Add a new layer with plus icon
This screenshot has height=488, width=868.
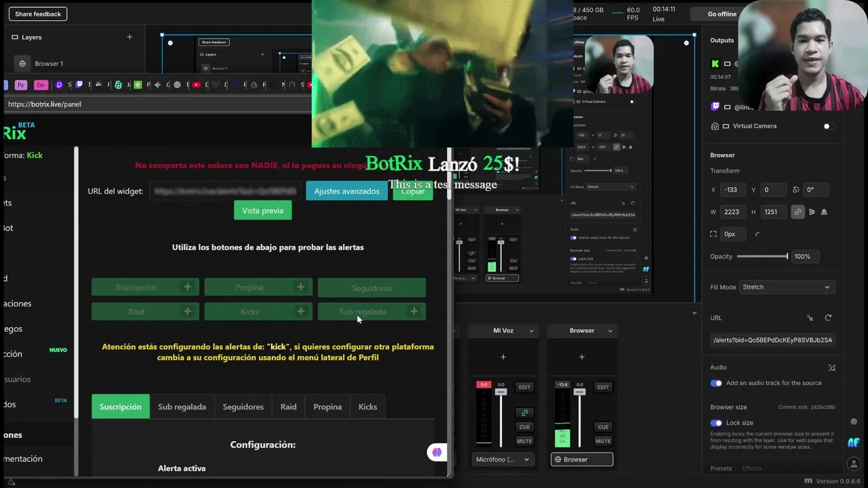click(130, 37)
